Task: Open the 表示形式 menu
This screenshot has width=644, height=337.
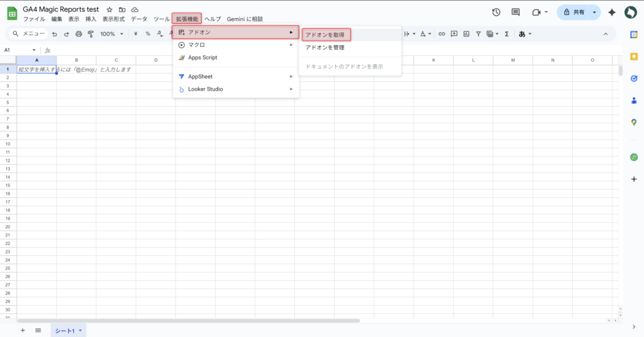Action: point(113,19)
